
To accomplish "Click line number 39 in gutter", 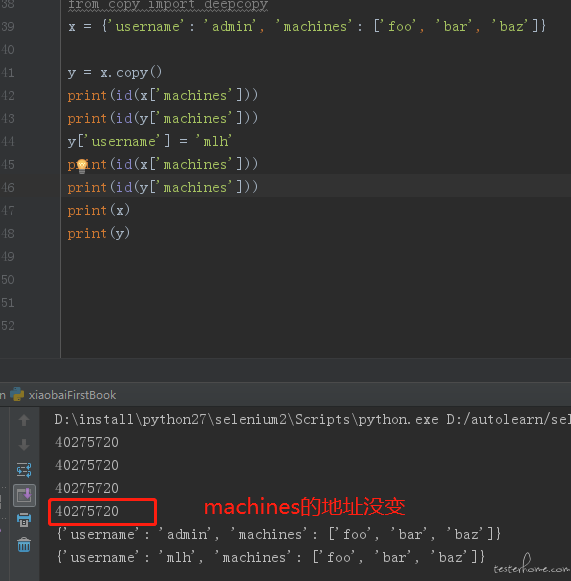I will 7,26.
